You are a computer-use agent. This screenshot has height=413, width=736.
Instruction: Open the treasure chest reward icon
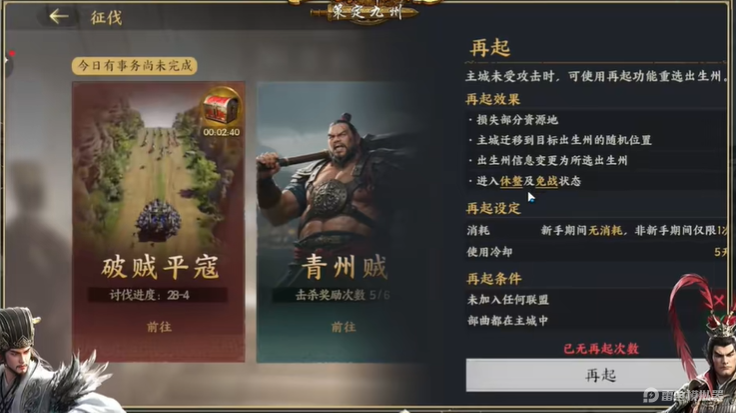(222, 109)
